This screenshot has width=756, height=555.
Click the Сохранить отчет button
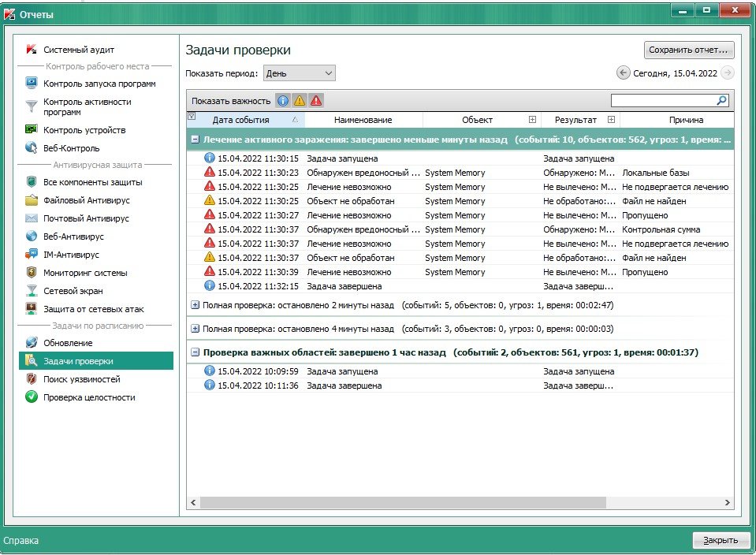click(689, 50)
